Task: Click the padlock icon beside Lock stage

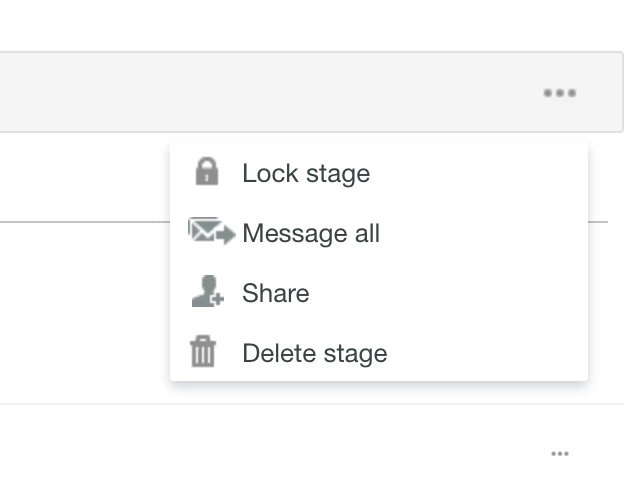Action: click(206, 172)
